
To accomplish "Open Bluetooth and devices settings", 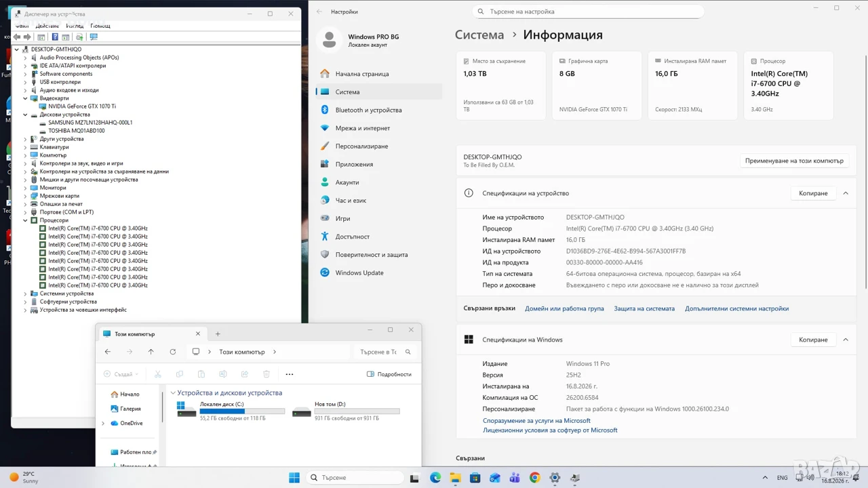I will coord(380,110).
